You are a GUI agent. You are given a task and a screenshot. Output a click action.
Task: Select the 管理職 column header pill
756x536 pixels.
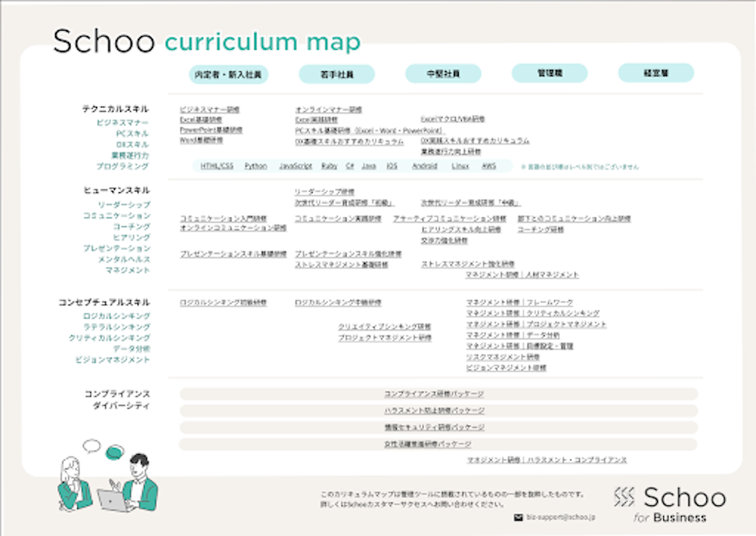[x=550, y=73]
